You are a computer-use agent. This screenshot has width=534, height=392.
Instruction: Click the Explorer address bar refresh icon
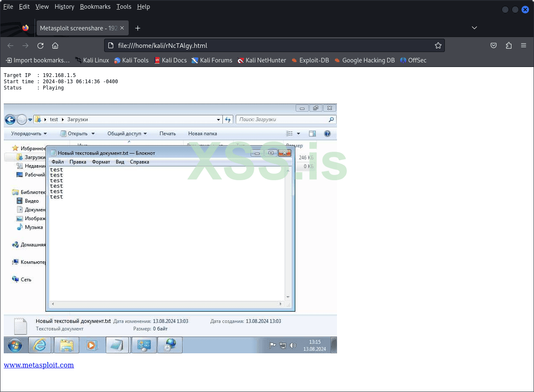pos(228,119)
